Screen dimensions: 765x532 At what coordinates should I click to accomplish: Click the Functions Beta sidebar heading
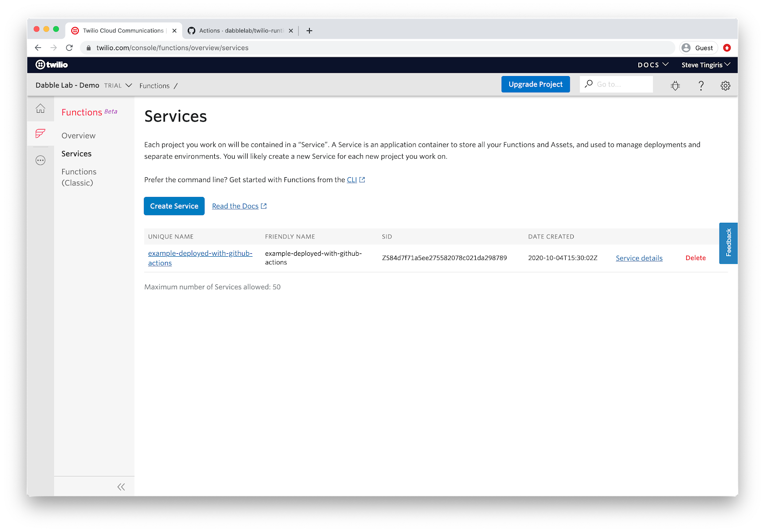[89, 112]
